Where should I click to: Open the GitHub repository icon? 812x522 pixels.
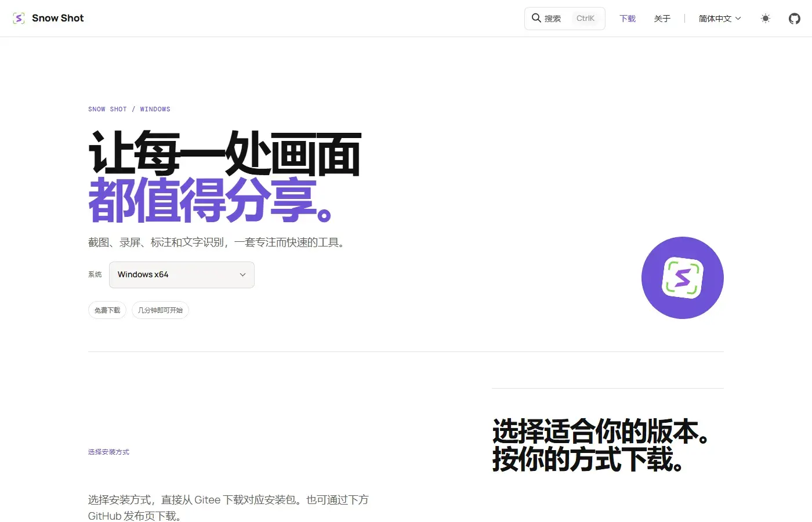point(795,19)
